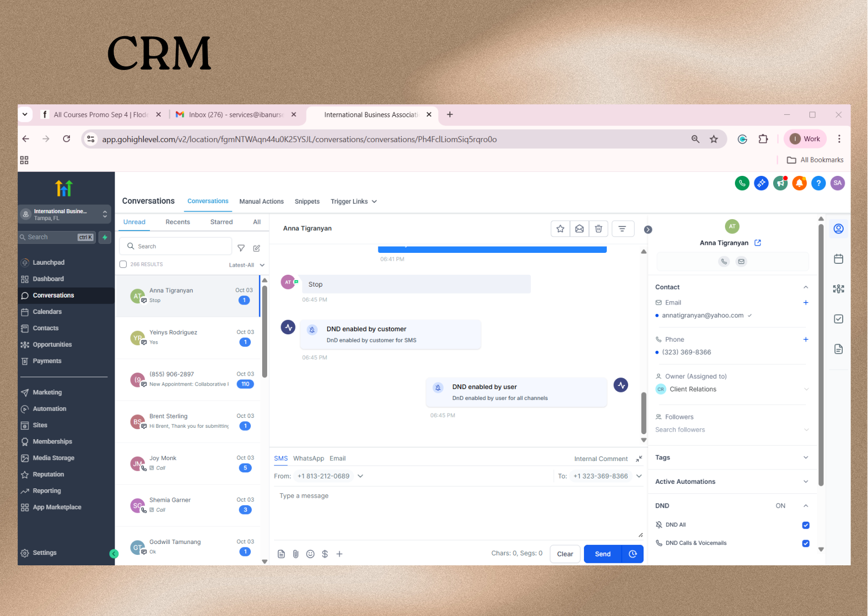
Task: Email the contact using envelope icon
Action: pos(741,261)
